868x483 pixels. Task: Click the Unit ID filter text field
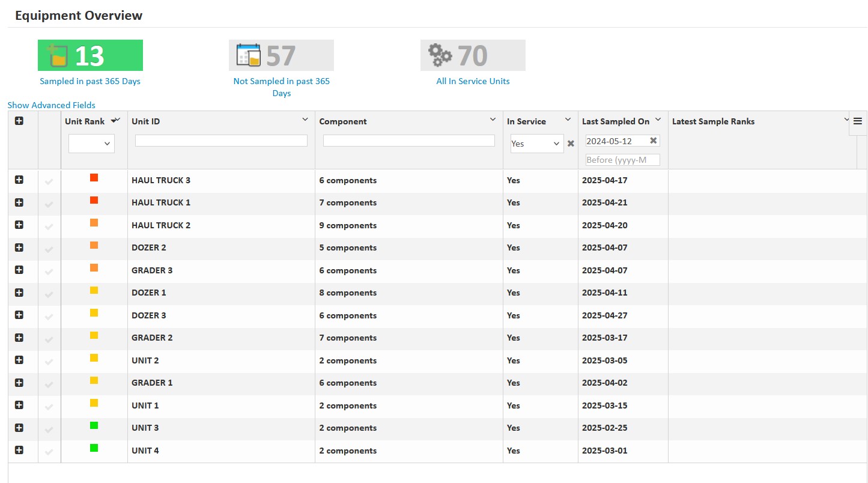(x=221, y=141)
